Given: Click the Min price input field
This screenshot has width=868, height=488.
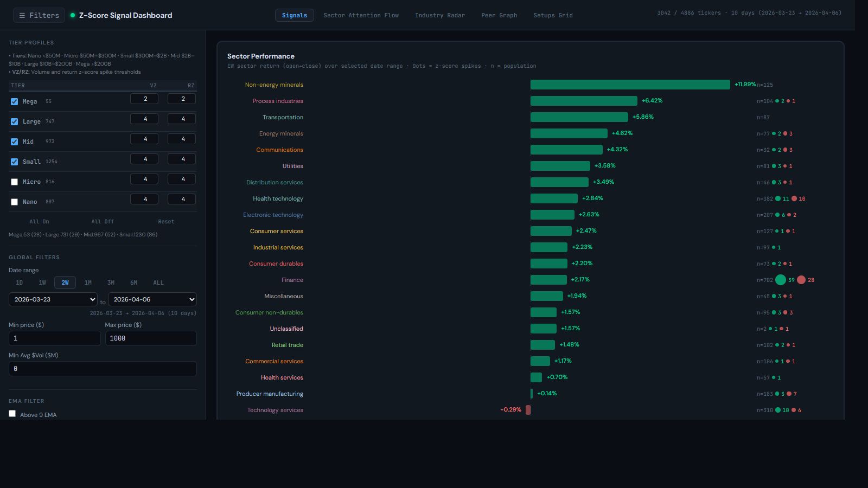Looking at the screenshot, I should coord(54,338).
